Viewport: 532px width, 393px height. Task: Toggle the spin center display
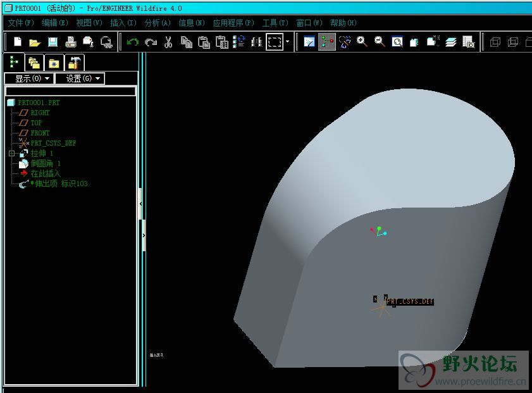pyautogui.click(x=327, y=42)
